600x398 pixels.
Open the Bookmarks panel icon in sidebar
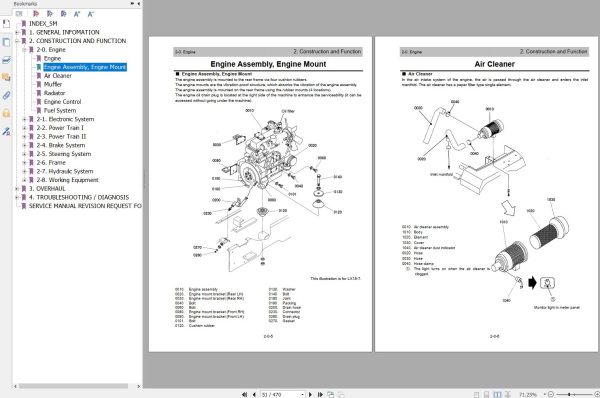[x=6, y=24]
